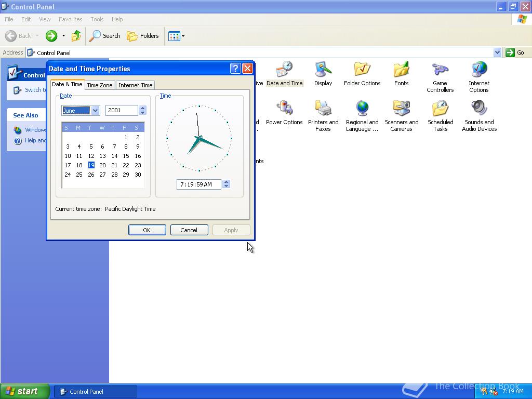Expand the month dropdown showing June
Image resolution: width=532 pixels, height=399 pixels.
pyautogui.click(x=96, y=110)
